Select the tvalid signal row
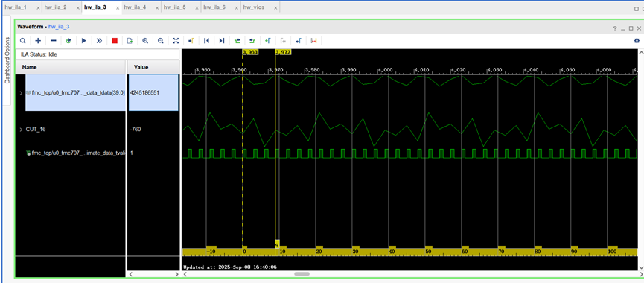The width and height of the screenshot is (644, 283). tap(70, 153)
